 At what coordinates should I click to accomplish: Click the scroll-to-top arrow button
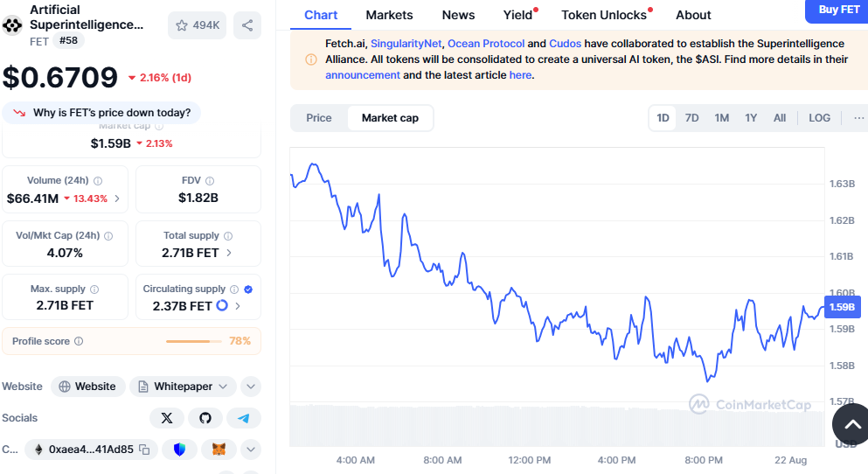851,425
